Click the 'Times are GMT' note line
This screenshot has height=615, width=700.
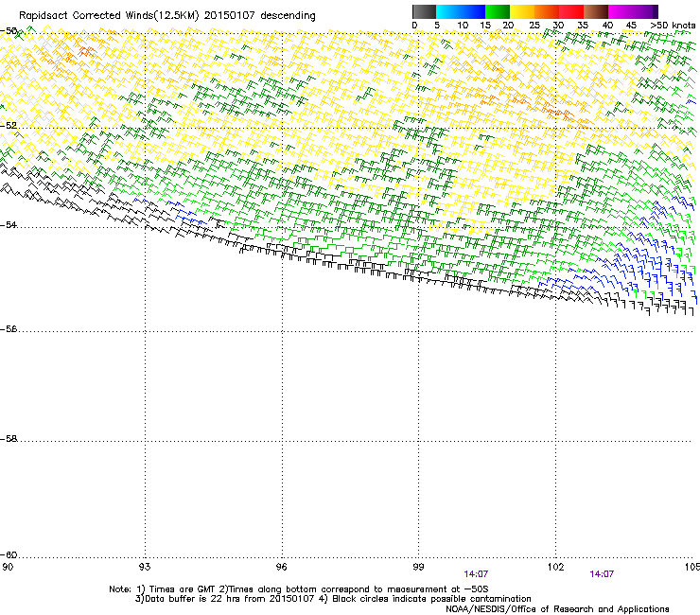(299, 589)
